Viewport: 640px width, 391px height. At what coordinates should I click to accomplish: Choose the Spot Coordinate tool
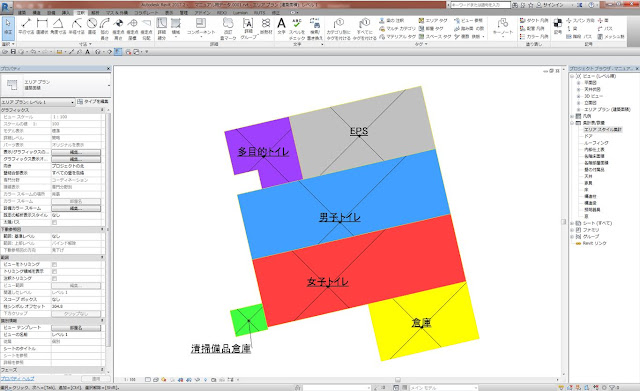point(132,29)
